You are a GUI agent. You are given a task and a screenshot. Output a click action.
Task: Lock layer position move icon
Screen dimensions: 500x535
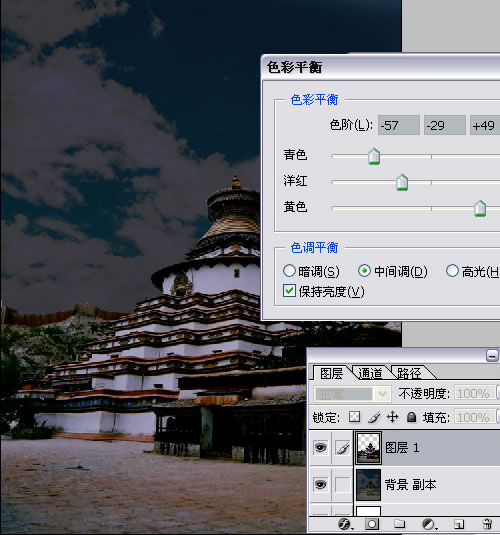click(392, 417)
